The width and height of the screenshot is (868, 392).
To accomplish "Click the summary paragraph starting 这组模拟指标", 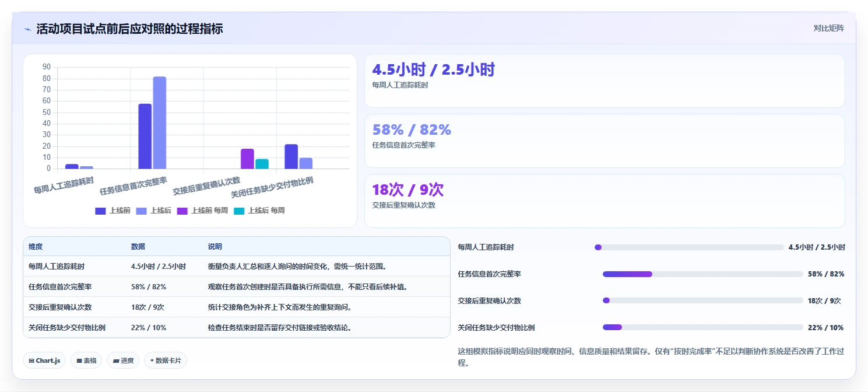I will tap(651, 357).
